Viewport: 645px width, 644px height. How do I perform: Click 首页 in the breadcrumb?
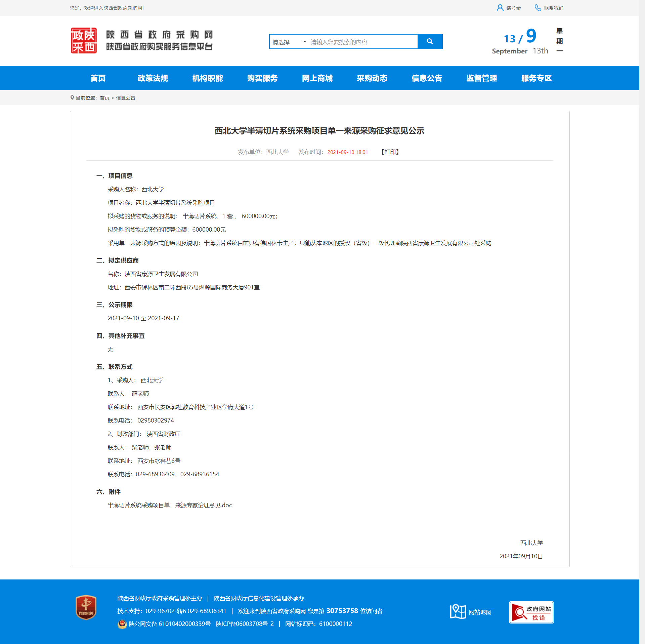[x=104, y=98]
